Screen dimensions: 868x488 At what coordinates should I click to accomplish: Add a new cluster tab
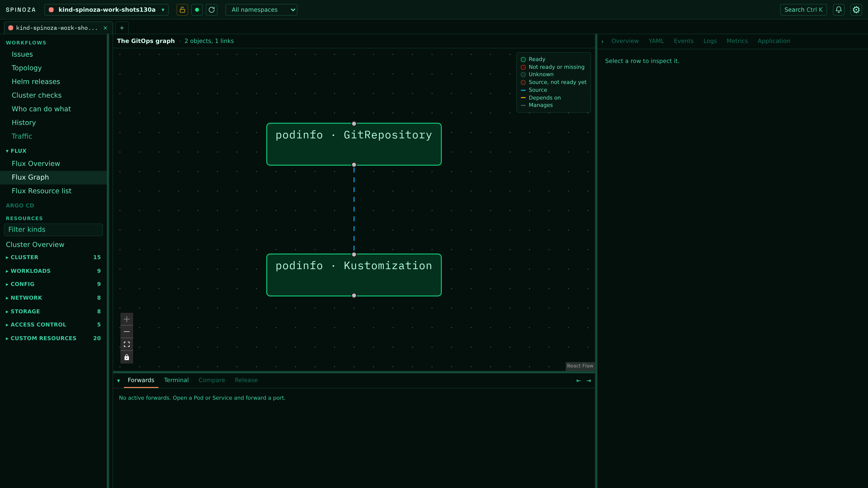pyautogui.click(x=122, y=28)
